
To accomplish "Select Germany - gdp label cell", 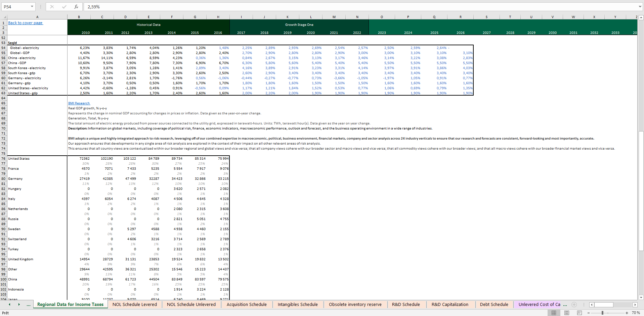I will coord(37,83).
